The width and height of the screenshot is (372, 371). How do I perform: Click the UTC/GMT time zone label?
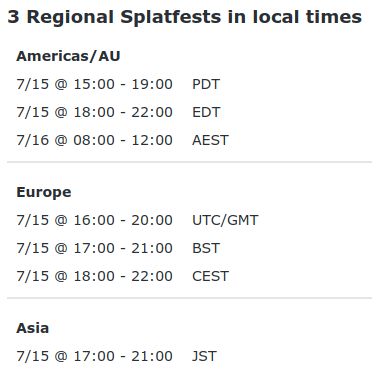point(225,220)
